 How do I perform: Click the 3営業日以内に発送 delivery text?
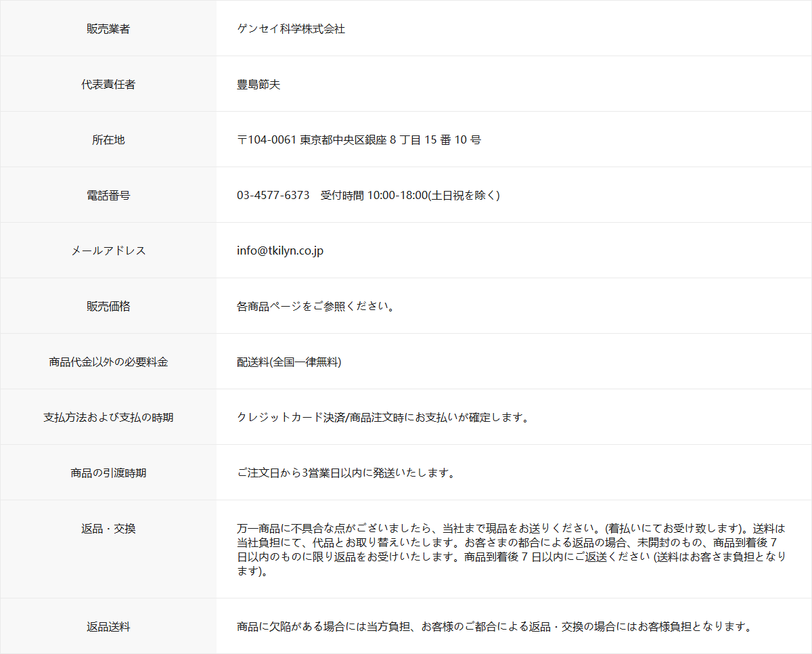[x=345, y=473]
